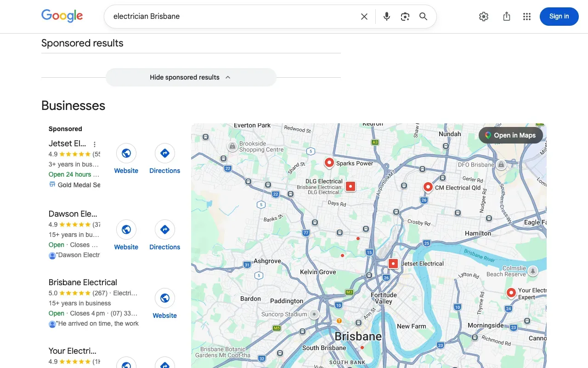588x368 pixels.
Task: Click the 'He arrived on time' review snippet
Action: (x=98, y=323)
